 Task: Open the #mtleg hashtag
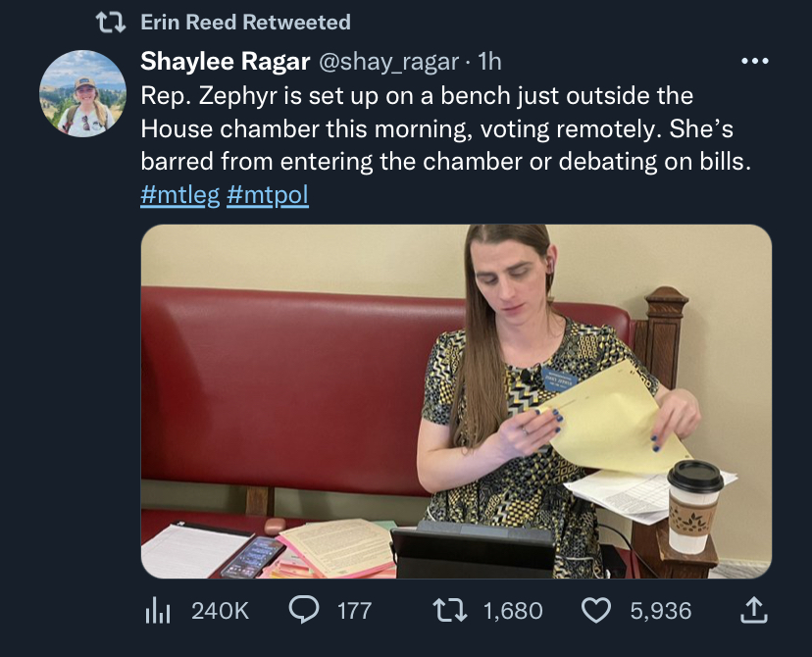pyautogui.click(x=179, y=194)
